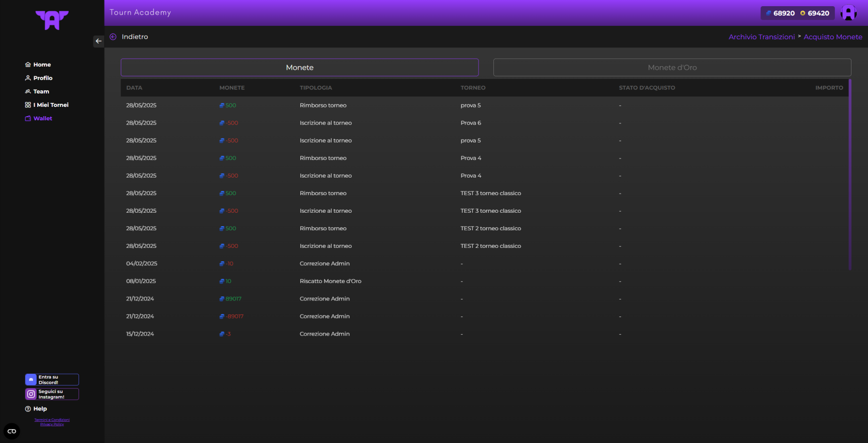The height and width of the screenshot is (443, 868).
Task: Go to Profilo in sidebar
Action: 42,78
